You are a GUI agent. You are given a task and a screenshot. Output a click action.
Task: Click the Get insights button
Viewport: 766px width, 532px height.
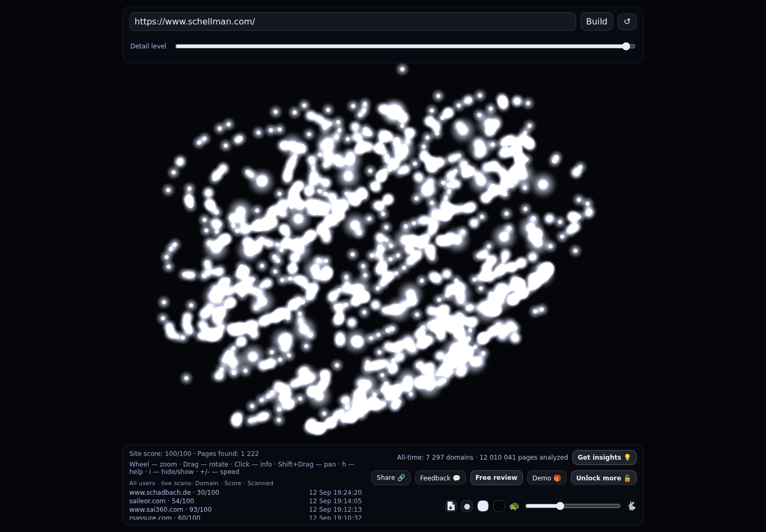pyautogui.click(x=604, y=458)
